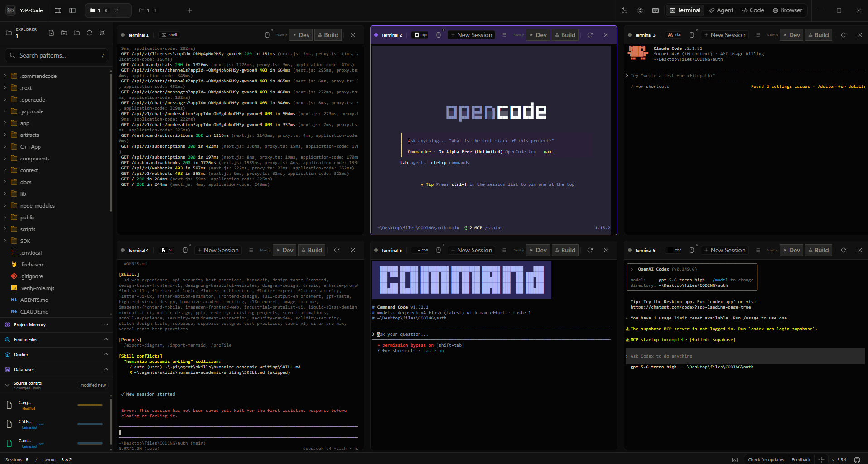Toggle dark mode with the moon icon

[x=624, y=10]
